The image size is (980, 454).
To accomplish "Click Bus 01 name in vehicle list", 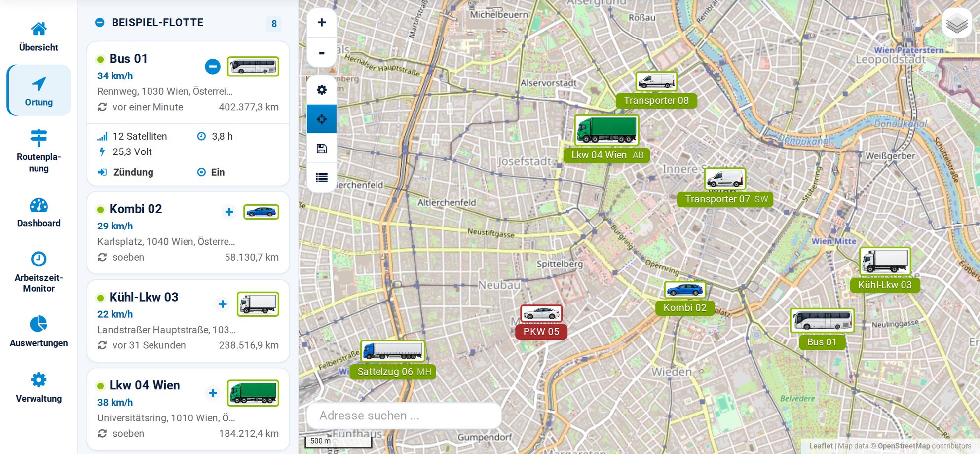I will (128, 59).
